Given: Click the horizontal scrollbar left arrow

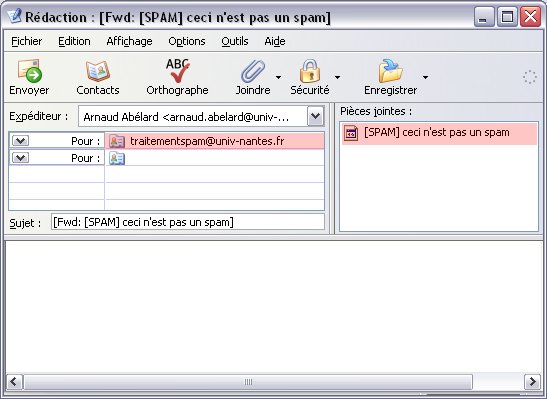Looking at the screenshot, I should 14,382.
